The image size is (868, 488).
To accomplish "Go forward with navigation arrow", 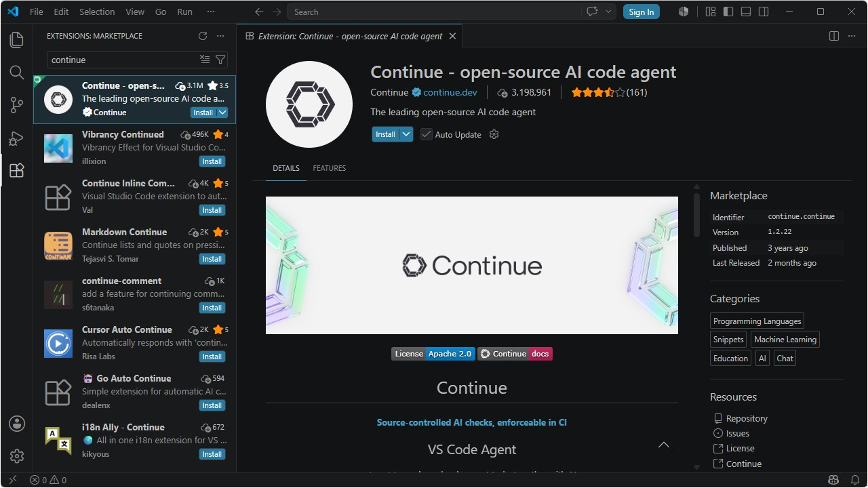I will pos(276,12).
